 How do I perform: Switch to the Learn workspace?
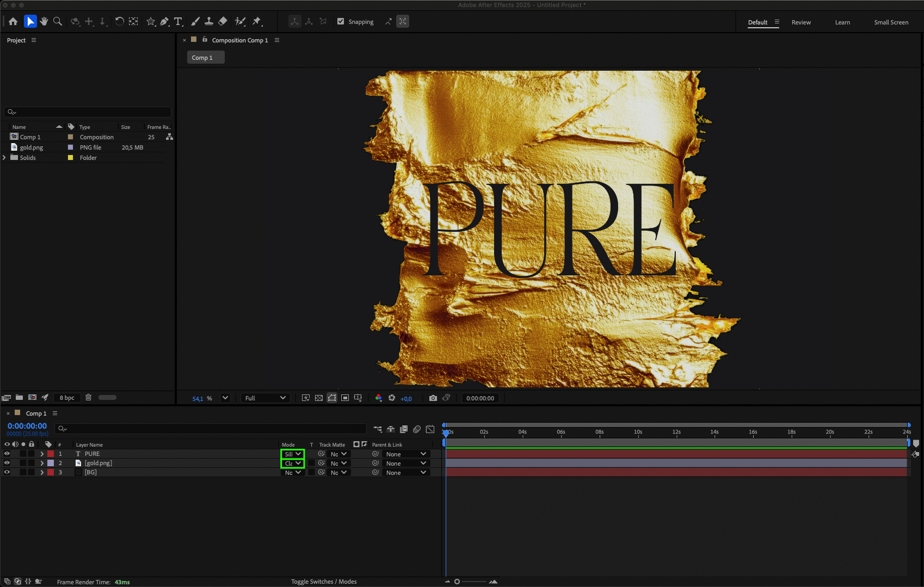[x=842, y=22]
